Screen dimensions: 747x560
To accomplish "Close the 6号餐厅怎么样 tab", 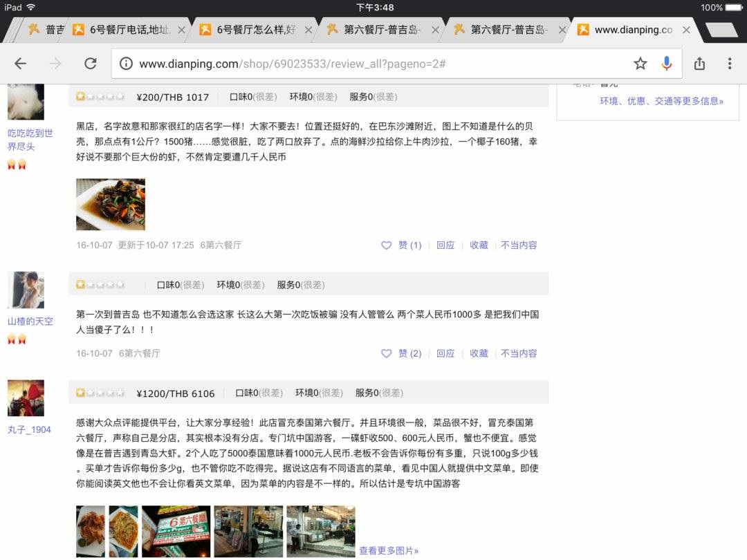I will pyautogui.click(x=308, y=30).
